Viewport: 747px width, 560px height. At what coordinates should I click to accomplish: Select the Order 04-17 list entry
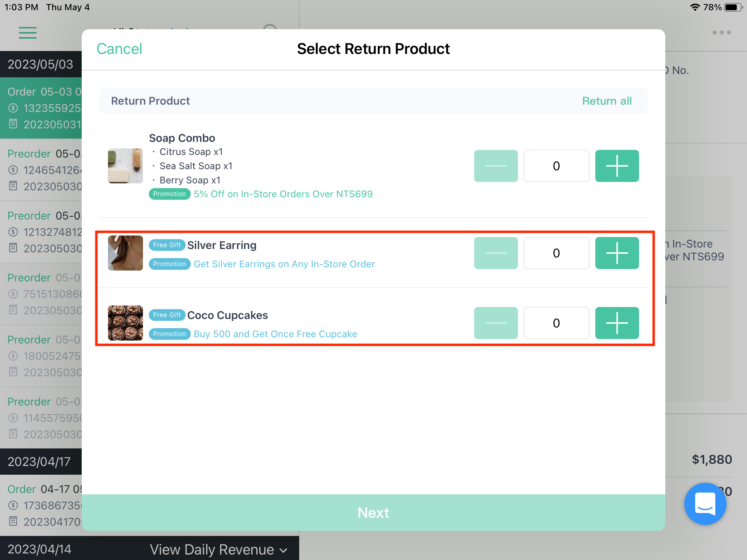pyautogui.click(x=41, y=505)
